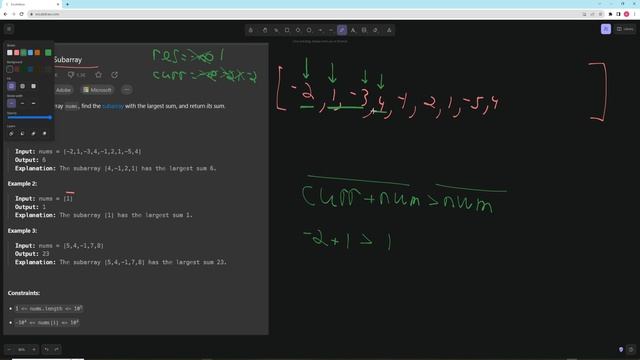This screenshot has height=360, width=640.
Task: Select the cross-hatch fill style
Action: point(22,86)
